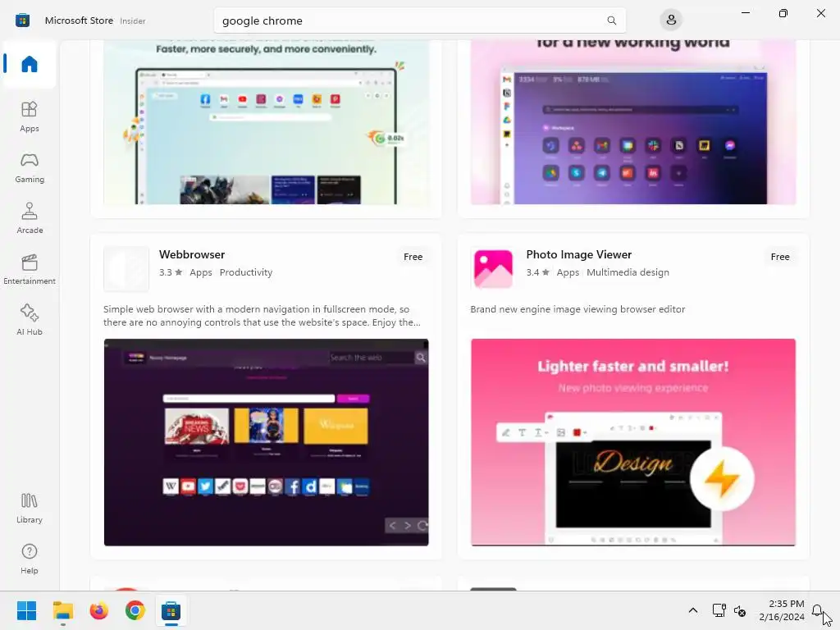Image resolution: width=840 pixels, height=630 pixels.
Task: Click the Microsoft Store logo icon
Action: click(x=22, y=21)
